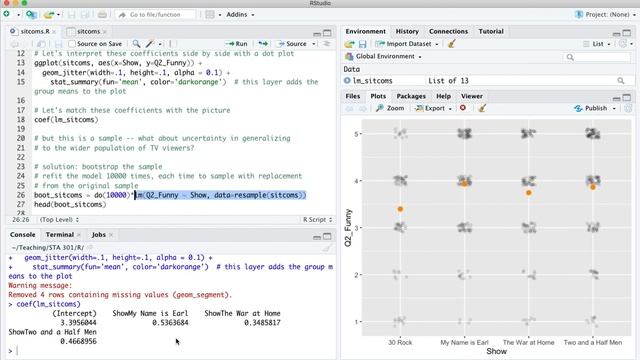This screenshot has height=360, width=640.
Task: Close the Terminal tab
Action: (79, 235)
